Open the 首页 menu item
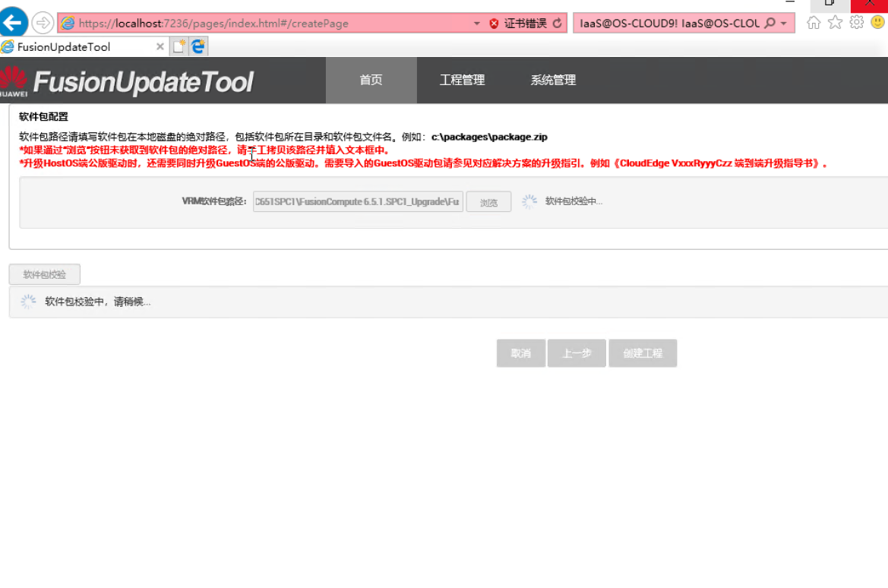The image size is (888, 588). (x=371, y=80)
